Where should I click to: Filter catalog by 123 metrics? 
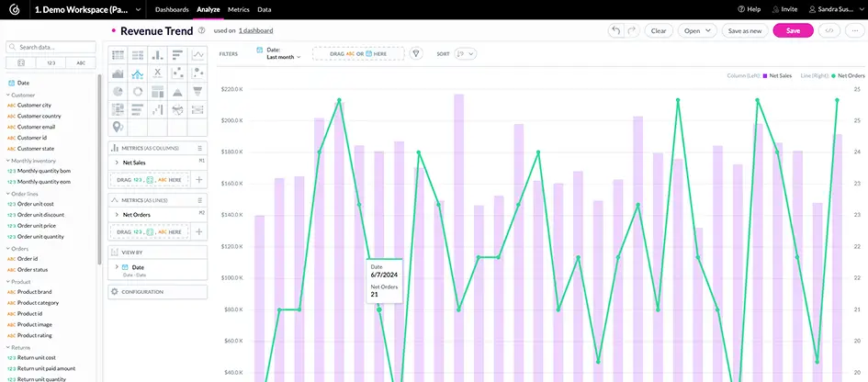[51, 63]
